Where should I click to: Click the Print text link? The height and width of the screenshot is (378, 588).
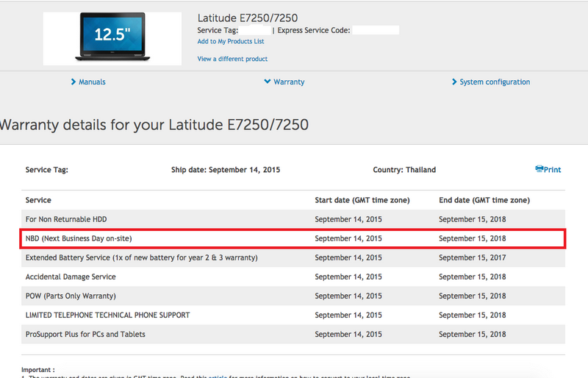(x=553, y=170)
